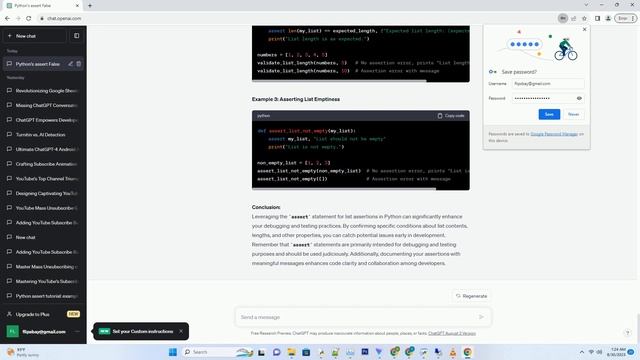
Task: Save the password with Save button
Action: pyautogui.click(x=549, y=114)
